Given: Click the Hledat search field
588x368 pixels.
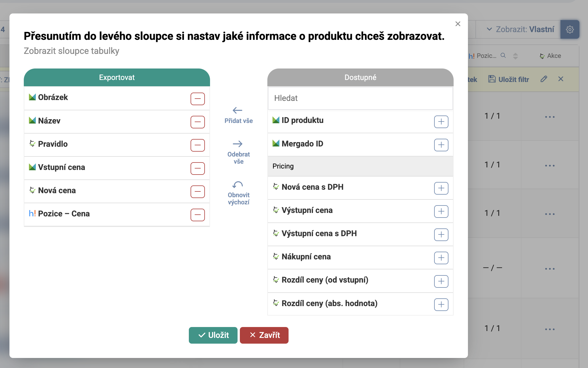Looking at the screenshot, I should 360,98.
